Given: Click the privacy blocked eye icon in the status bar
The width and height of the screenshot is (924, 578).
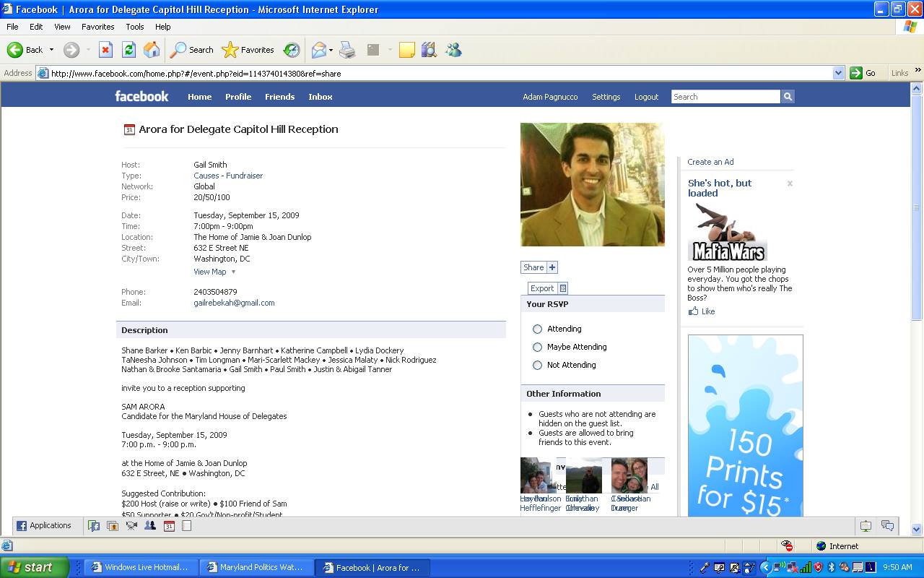Looking at the screenshot, I should [x=787, y=546].
